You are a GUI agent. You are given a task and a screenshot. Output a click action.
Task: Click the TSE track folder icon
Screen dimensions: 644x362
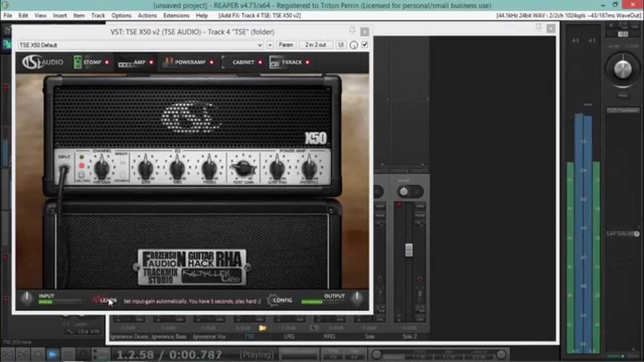pyautogui.click(x=262, y=328)
